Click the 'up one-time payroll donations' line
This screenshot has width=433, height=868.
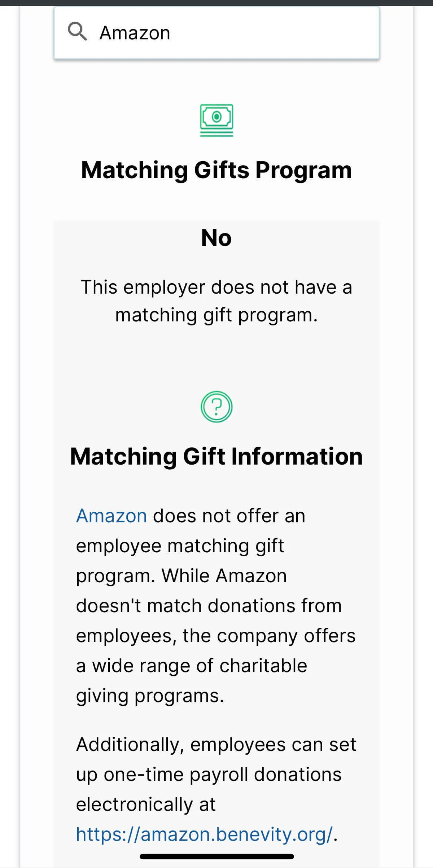click(209, 774)
